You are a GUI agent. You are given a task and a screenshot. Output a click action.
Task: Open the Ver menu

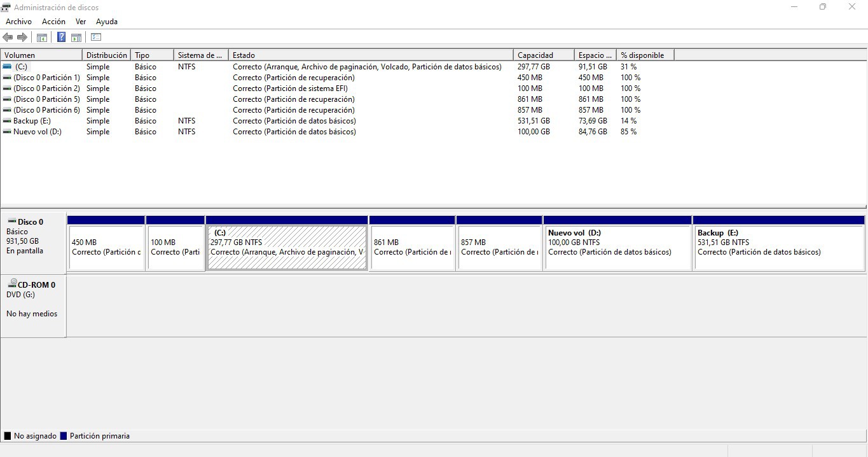(x=81, y=22)
